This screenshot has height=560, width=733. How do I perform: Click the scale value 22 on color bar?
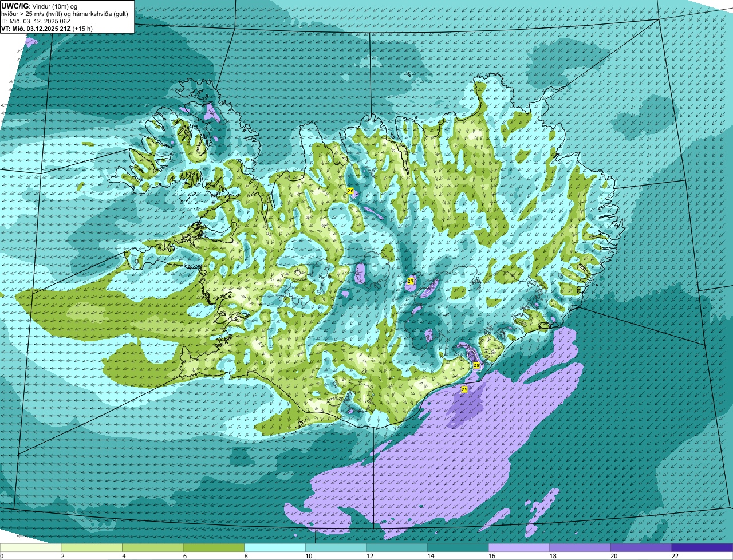tap(675, 556)
